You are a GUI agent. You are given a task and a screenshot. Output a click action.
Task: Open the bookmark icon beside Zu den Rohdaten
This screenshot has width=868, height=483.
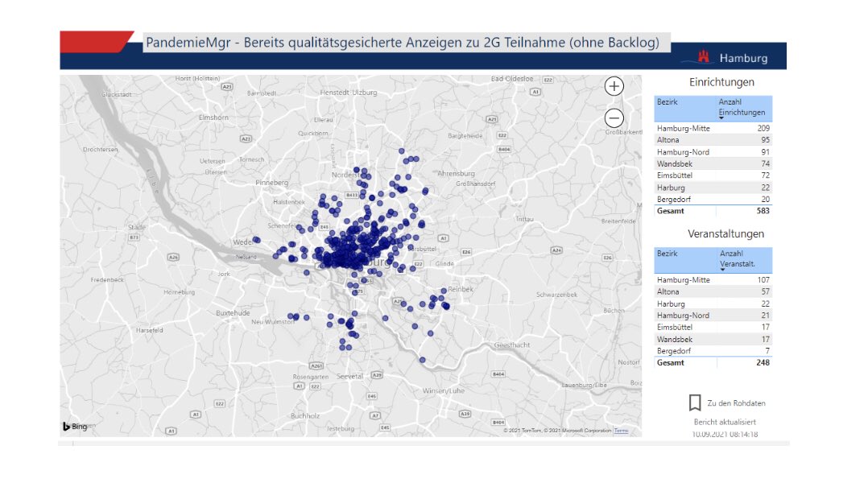click(695, 402)
